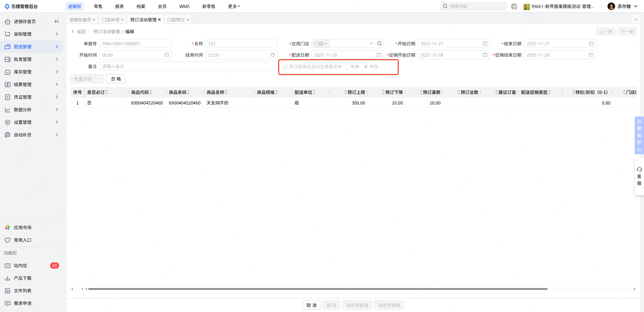The image size is (644, 312).
Task: Expand the 更多 top menu
Action: [x=234, y=7]
